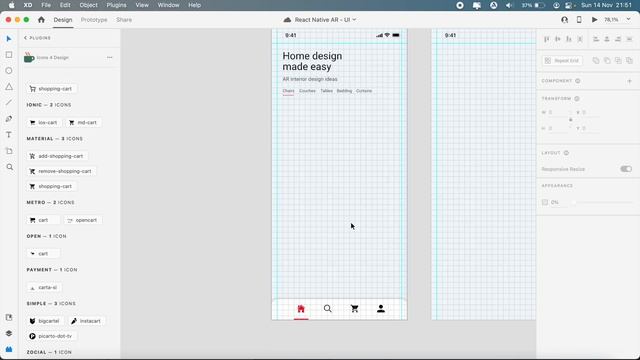Viewport: 640px width, 360px height.
Task: Click the Chairs category tab on artboard
Action: tap(288, 91)
